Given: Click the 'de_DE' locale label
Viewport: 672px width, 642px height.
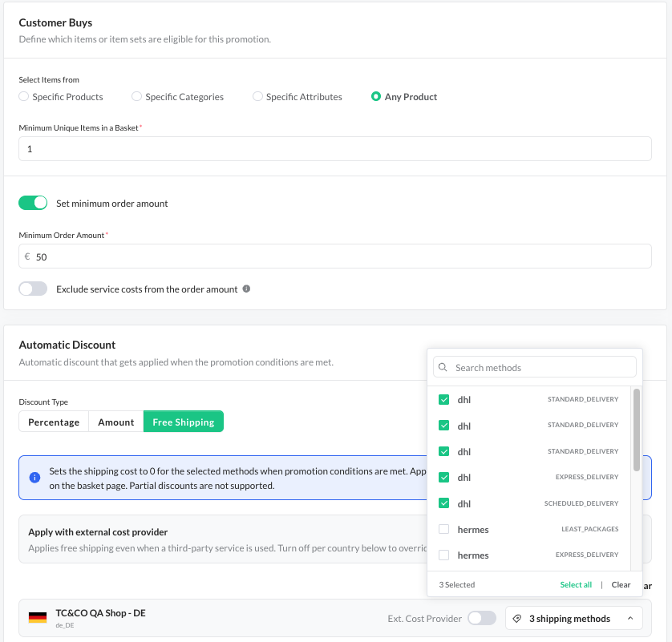Looking at the screenshot, I should 65,625.
